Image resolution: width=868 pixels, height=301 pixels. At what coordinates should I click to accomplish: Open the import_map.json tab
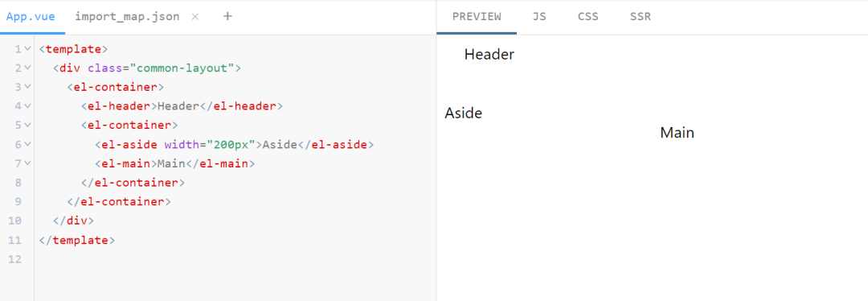(127, 17)
